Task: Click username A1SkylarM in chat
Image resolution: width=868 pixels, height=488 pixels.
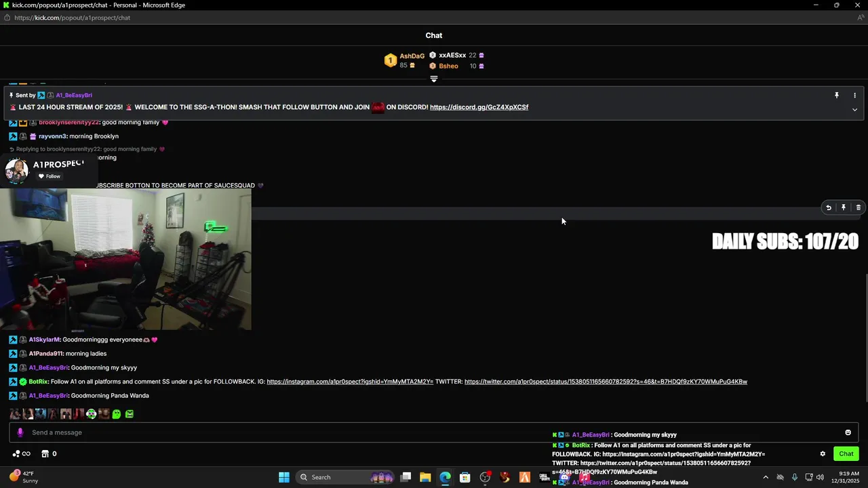Action: click(x=44, y=340)
